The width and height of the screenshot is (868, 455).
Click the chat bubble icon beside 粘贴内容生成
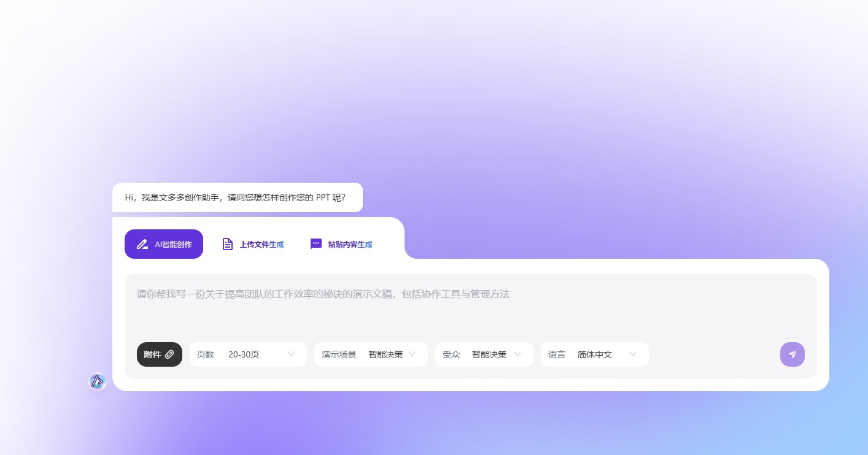(316, 243)
